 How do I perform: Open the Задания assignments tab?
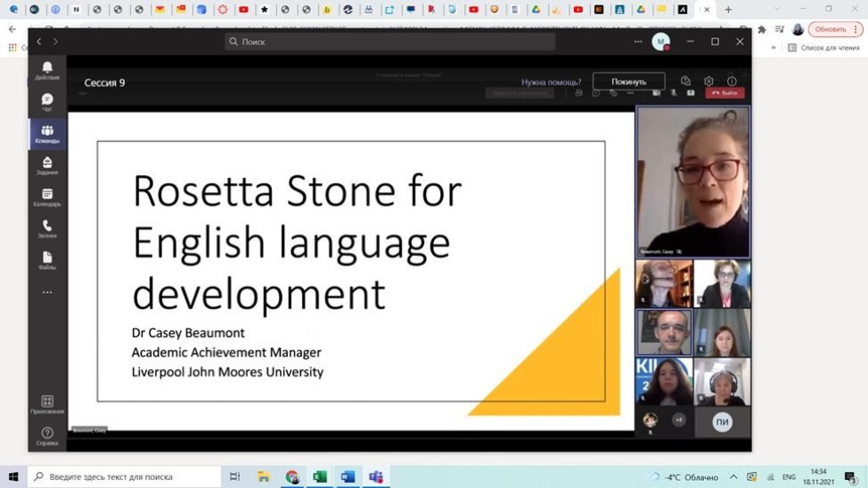coord(47,166)
